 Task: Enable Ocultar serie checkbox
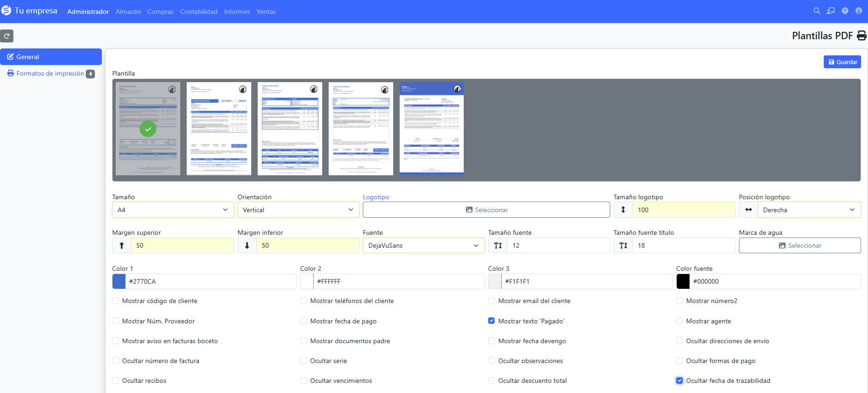point(304,361)
